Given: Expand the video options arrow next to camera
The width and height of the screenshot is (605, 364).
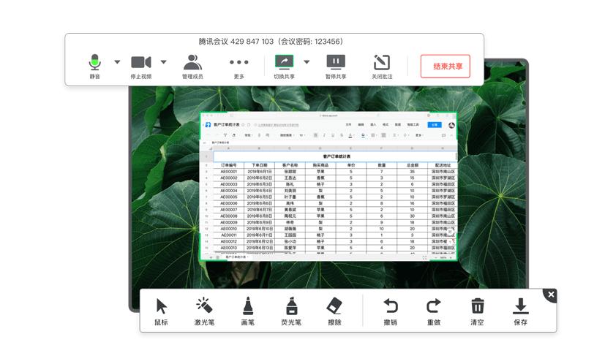Looking at the screenshot, I should (x=163, y=62).
